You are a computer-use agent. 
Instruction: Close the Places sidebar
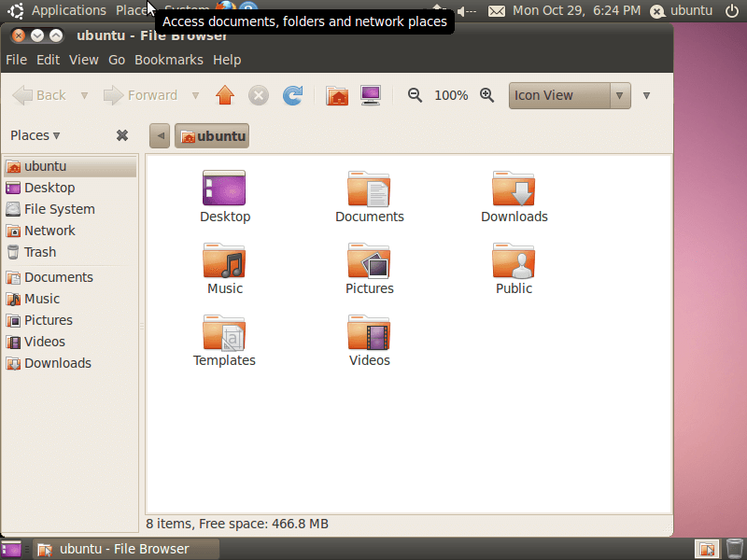coord(122,135)
